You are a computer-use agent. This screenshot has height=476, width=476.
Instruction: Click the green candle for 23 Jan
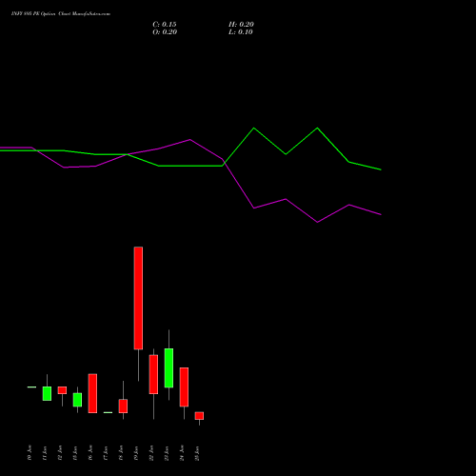pos(169,368)
